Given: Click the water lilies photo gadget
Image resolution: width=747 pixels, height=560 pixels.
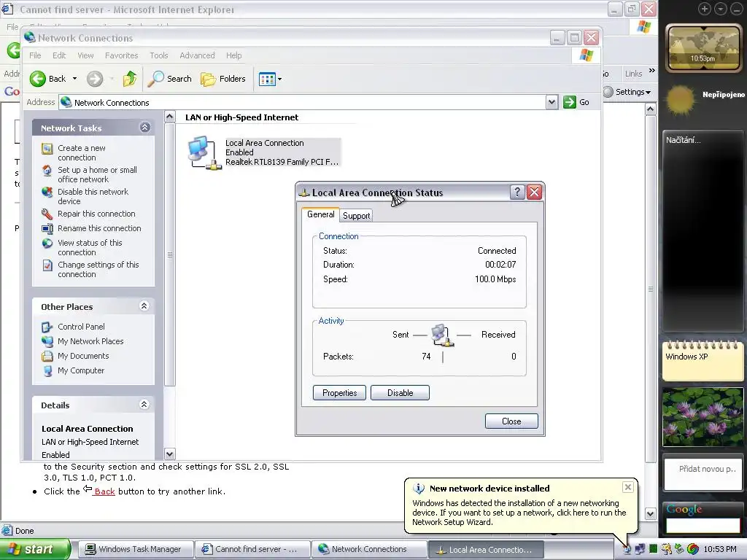Looking at the screenshot, I should pyautogui.click(x=703, y=416).
